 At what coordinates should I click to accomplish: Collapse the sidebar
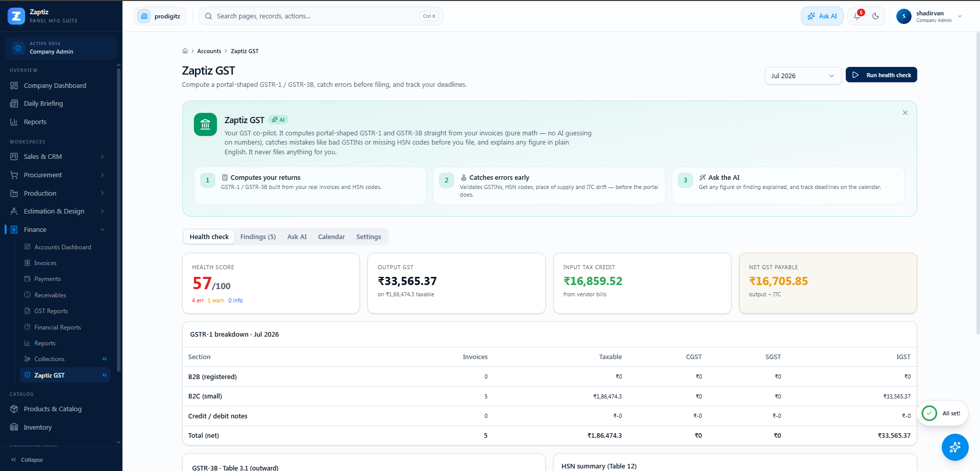[27, 460]
